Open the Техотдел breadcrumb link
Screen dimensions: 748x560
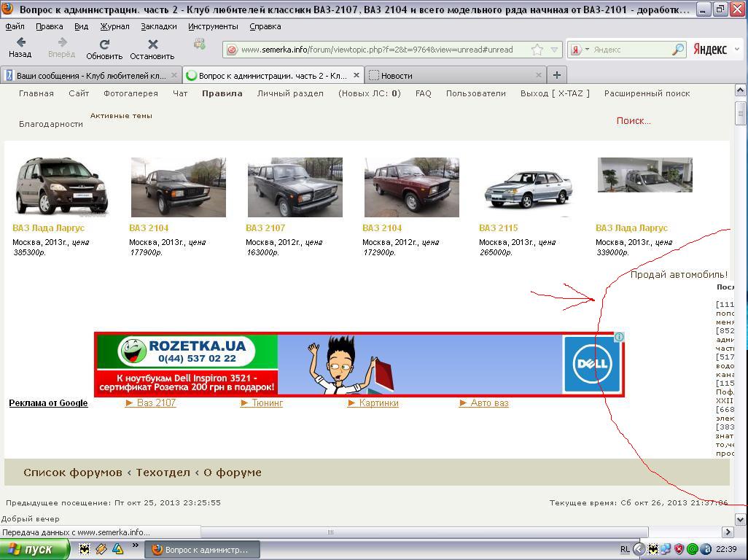pyautogui.click(x=163, y=472)
